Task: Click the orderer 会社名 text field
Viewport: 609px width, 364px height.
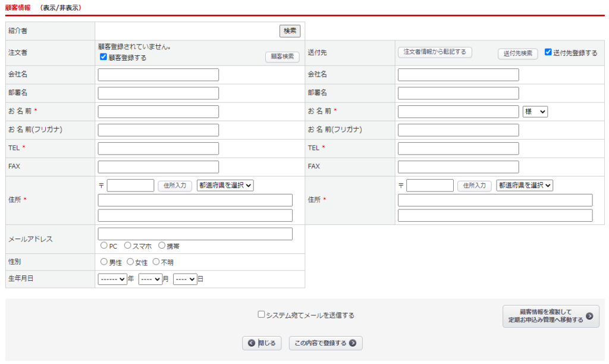Action: 158,75
